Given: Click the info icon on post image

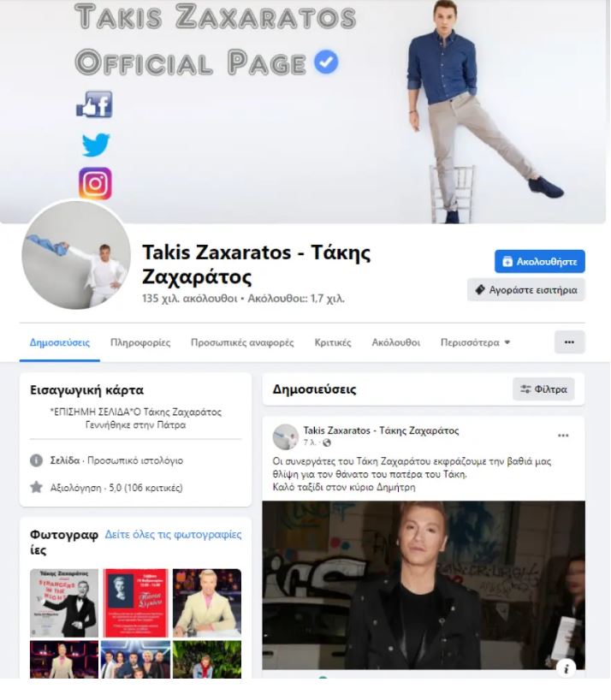Looking at the screenshot, I should (x=567, y=668).
